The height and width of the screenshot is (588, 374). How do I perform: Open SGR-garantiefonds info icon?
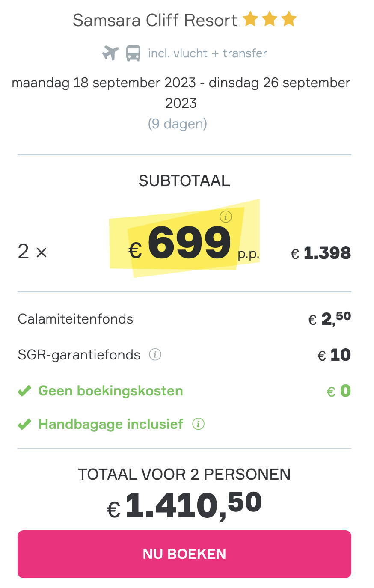pos(155,355)
